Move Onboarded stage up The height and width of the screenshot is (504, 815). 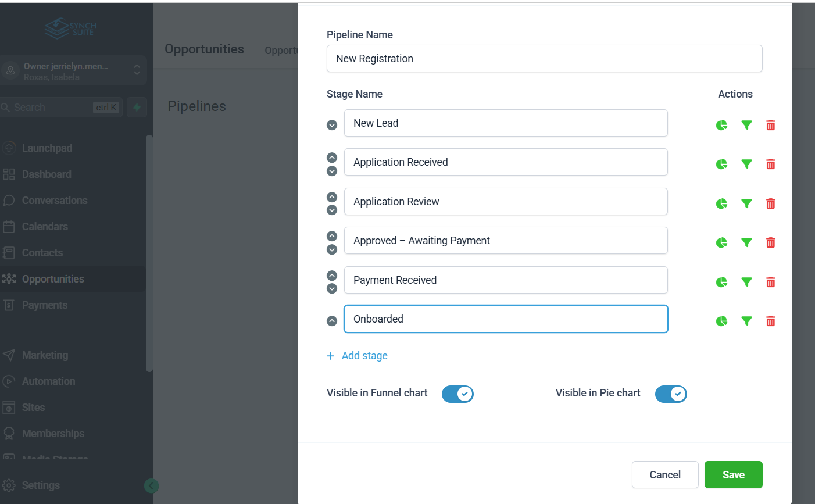coord(332,321)
